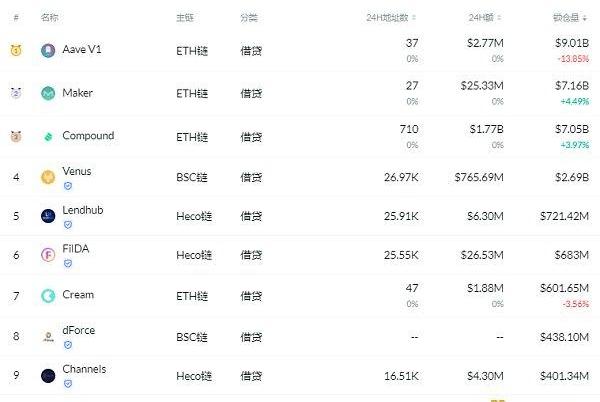
Task: Click the BSC链 label in the Venus row
Action: coord(193,178)
